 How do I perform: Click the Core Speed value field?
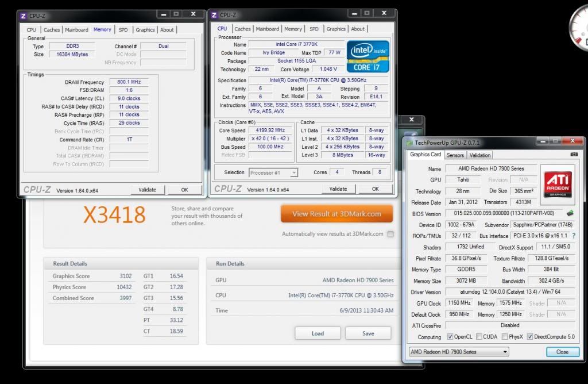pos(270,130)
